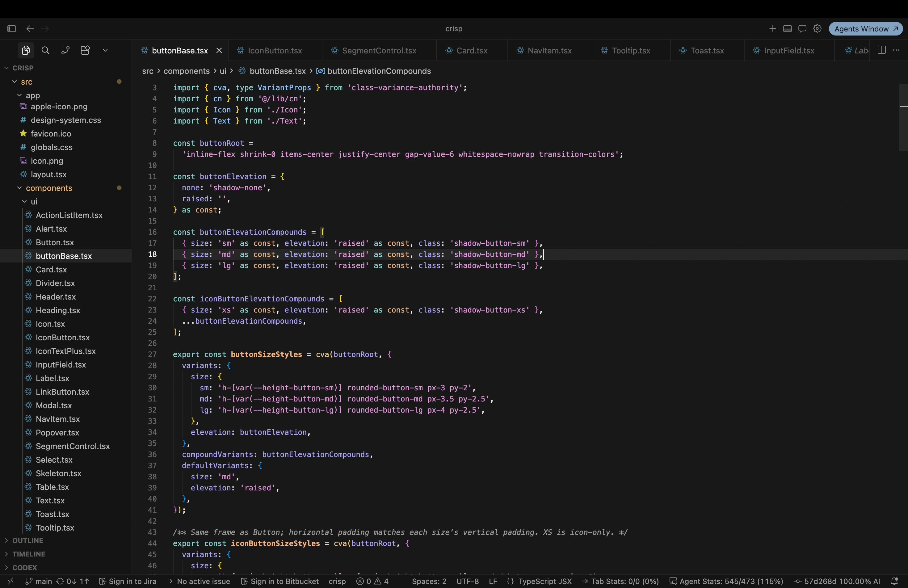The image size is (908, 588).
Task: Open Tab Stats status item
Action: (620, 581)
